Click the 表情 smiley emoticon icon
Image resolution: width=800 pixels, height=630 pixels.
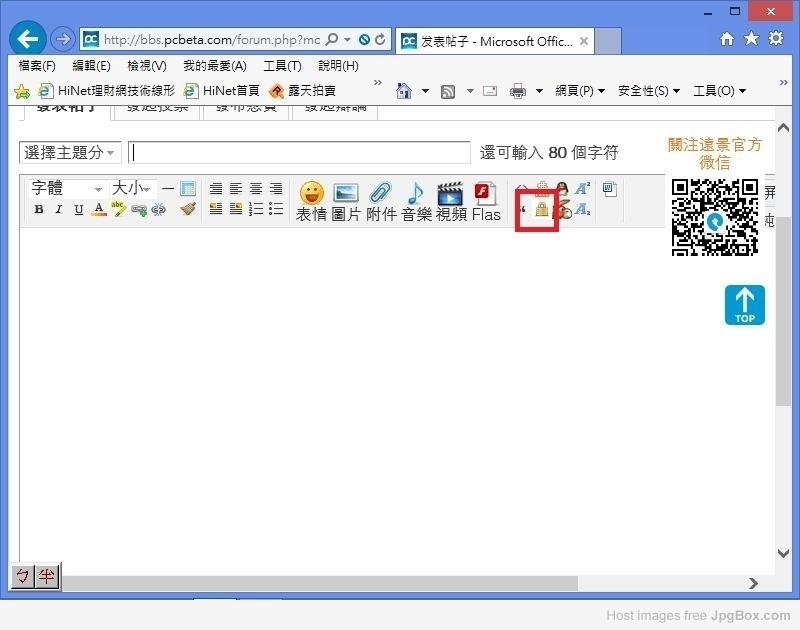tap(311, 194)
